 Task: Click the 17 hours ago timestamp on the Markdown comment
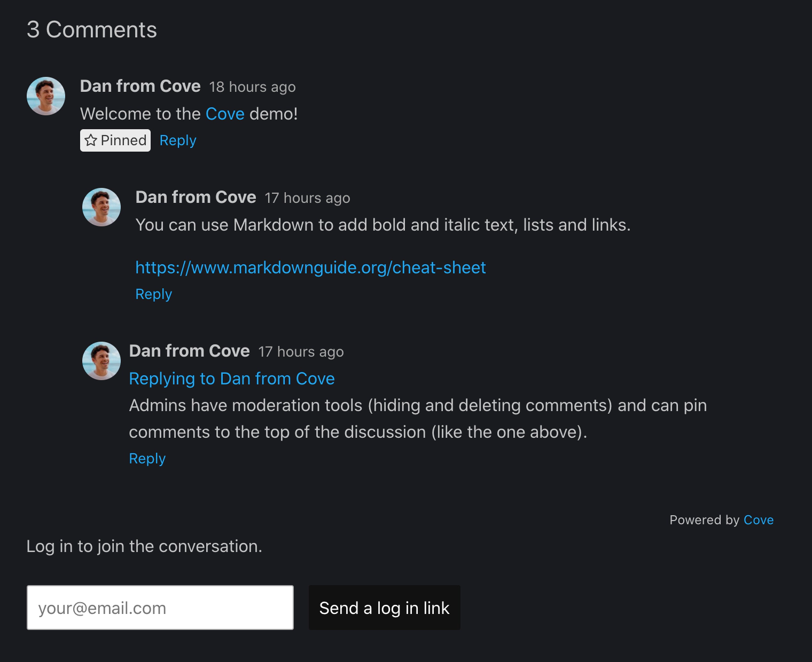pos(307,198)
